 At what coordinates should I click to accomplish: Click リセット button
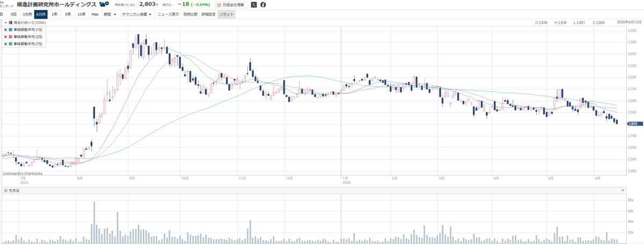[x=226, y=14]
